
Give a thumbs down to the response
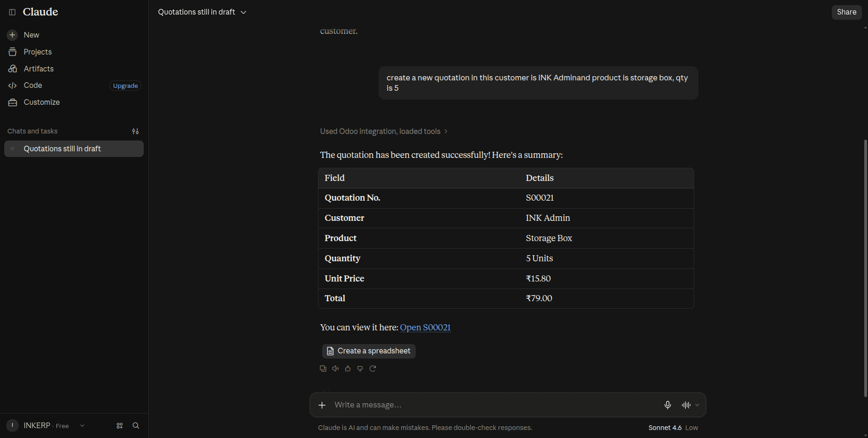coord(360,368)
